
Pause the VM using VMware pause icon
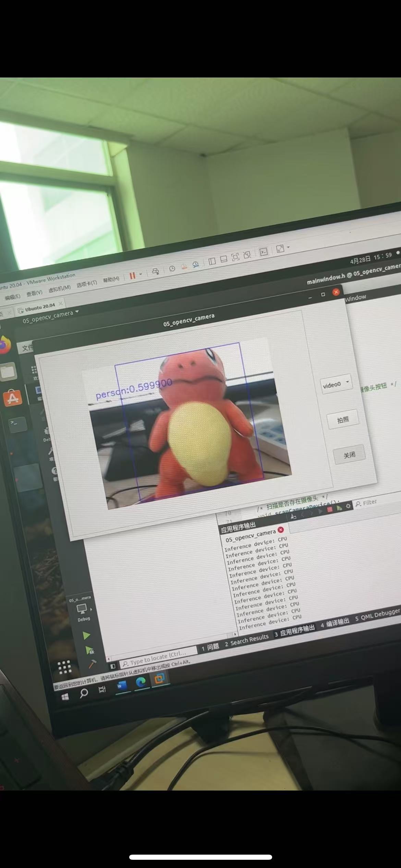132,275
